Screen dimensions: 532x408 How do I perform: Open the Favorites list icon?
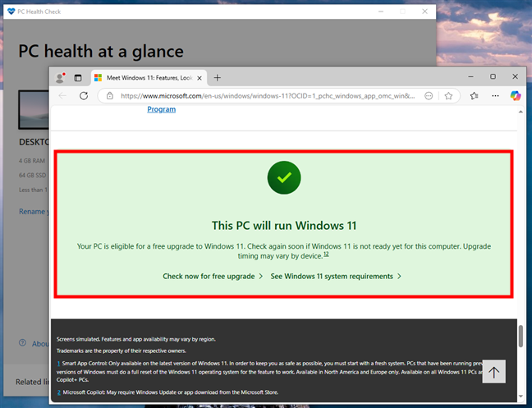475,96
